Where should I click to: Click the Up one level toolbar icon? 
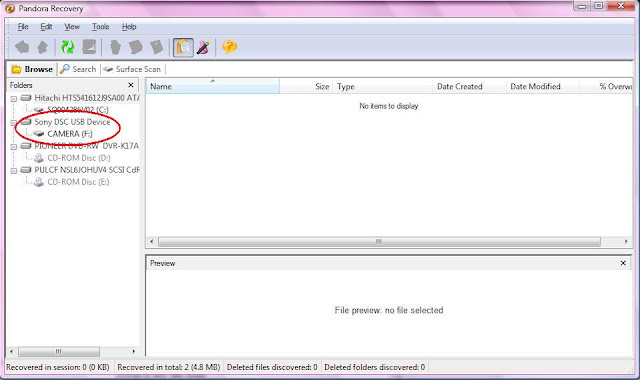point(43,47)
